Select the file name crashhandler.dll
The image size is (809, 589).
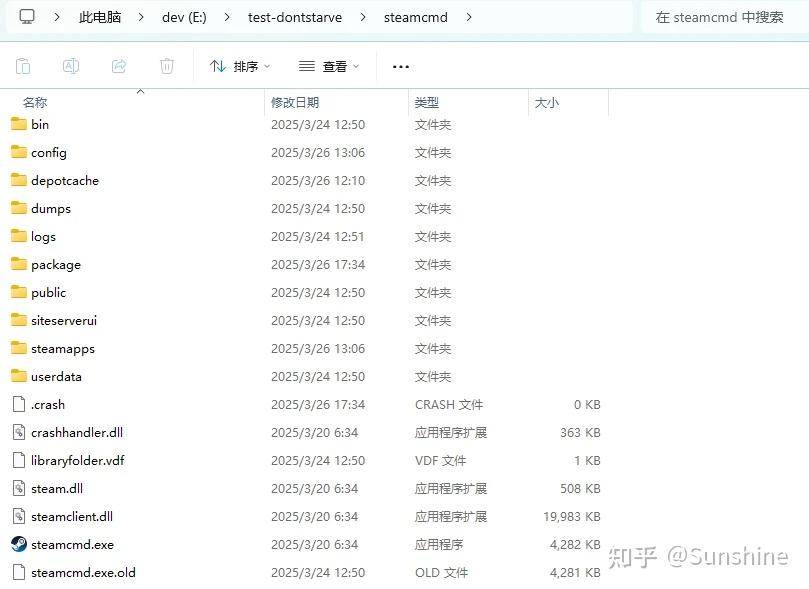[x=77, y=432]
